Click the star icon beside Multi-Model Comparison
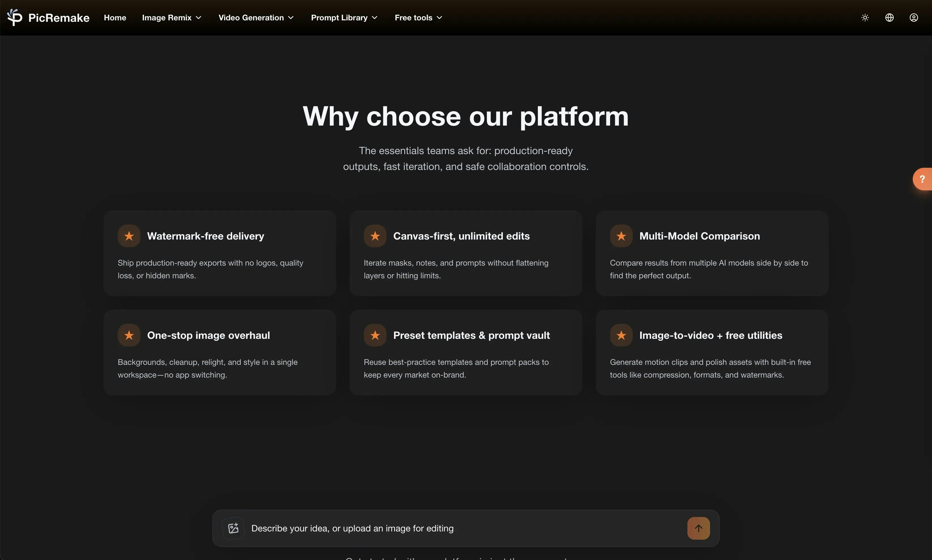This screenshot has height=560, width=932. [x=621, y=236]
